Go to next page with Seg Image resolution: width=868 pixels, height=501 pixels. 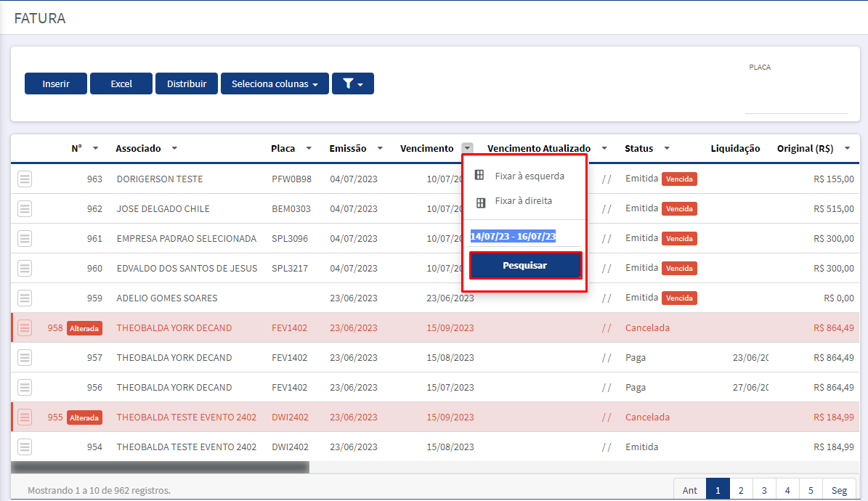click(839, 490)
